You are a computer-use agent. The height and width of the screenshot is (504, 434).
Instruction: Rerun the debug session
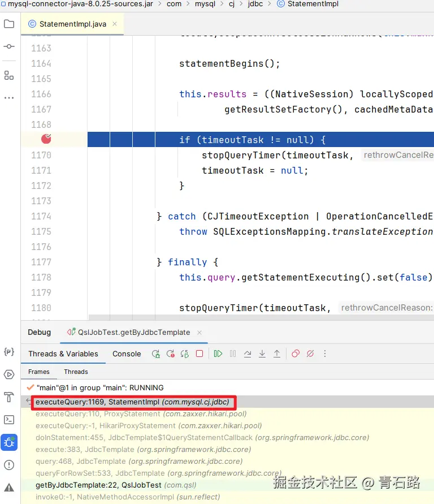coord(156,354)
